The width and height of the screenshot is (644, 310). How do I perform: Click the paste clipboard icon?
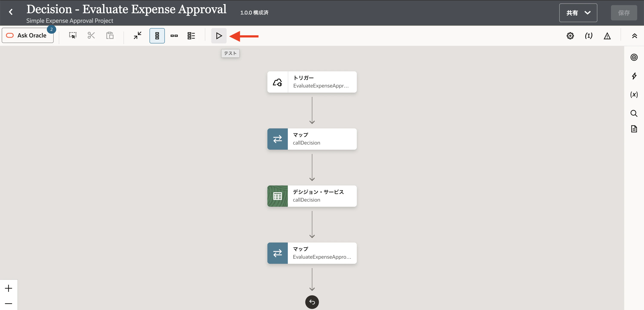[110, 36]
